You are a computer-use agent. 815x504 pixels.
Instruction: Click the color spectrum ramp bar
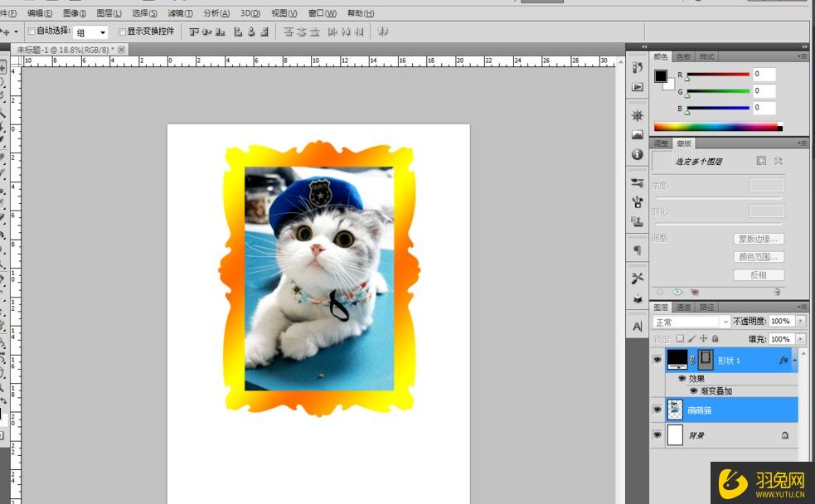tap(718, 126)
